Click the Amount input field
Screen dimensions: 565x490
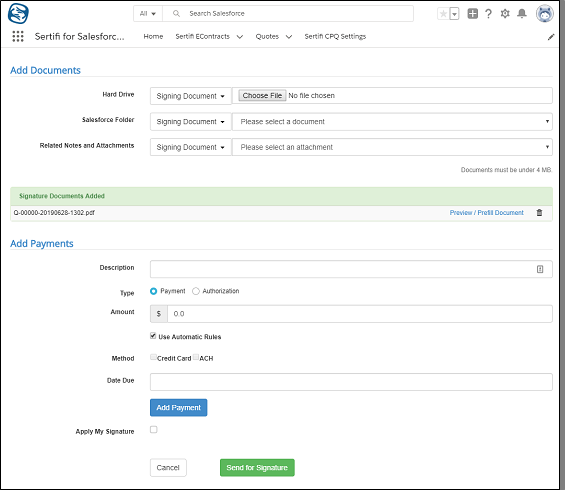click(360, 314)
